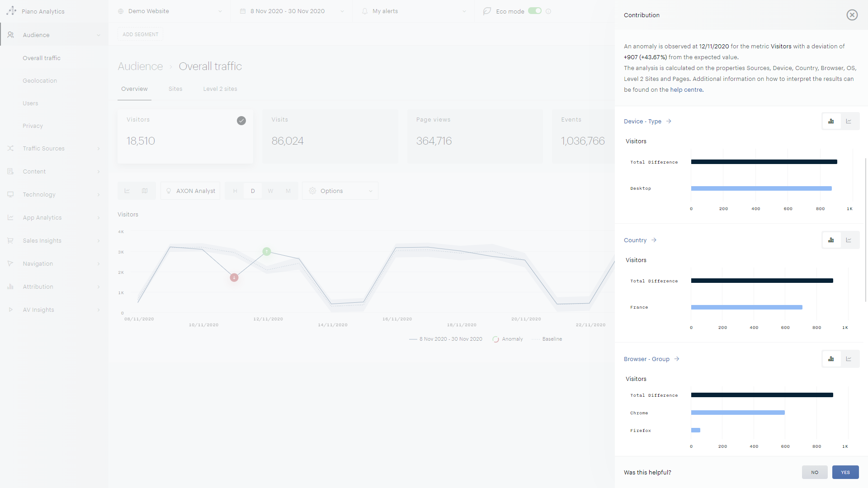Viewport: 868px width, 488px height.
Task: Select the W weekly granularity option
Action: click(270, 191)
